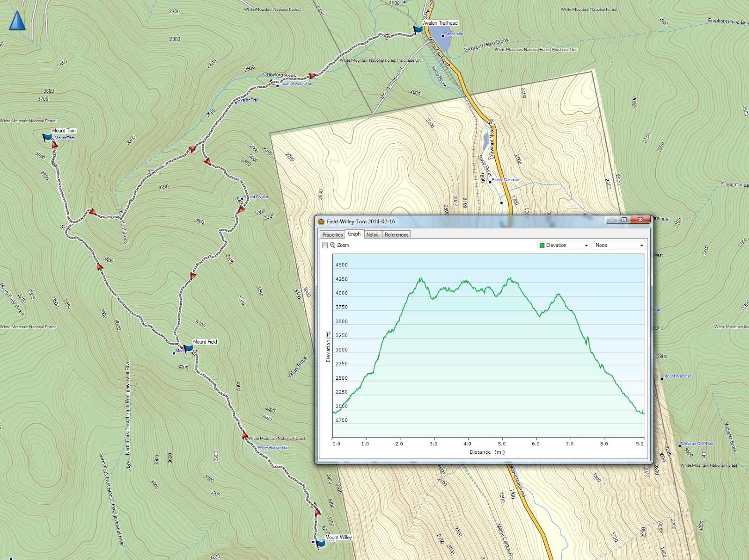This screenshot has width=749, height=560.
Task: Switch to the Properties tab
Action: (332, 235)
